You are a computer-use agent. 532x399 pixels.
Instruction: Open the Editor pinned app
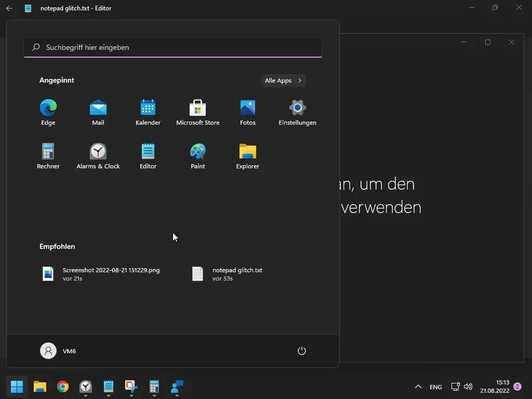pos(148,156)
